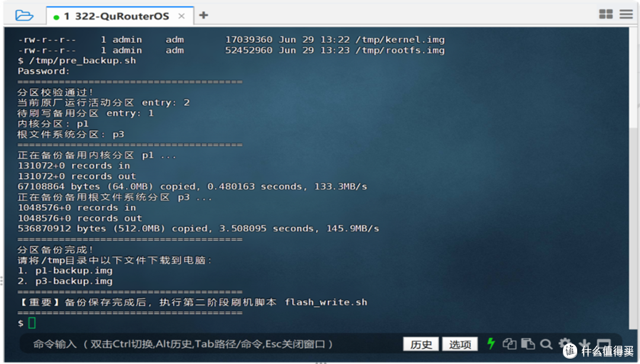
Task: Click the copy icon in command bar
Action: click(x=510, y=344)
